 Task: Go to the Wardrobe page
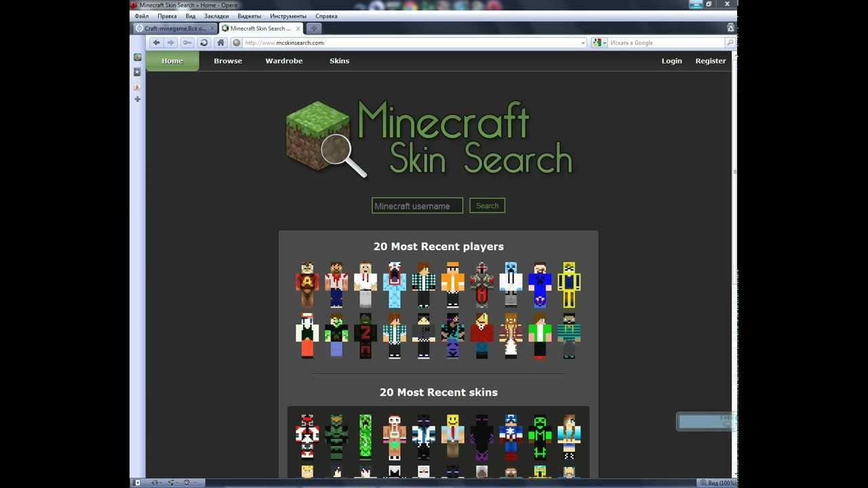pos(284,61)
